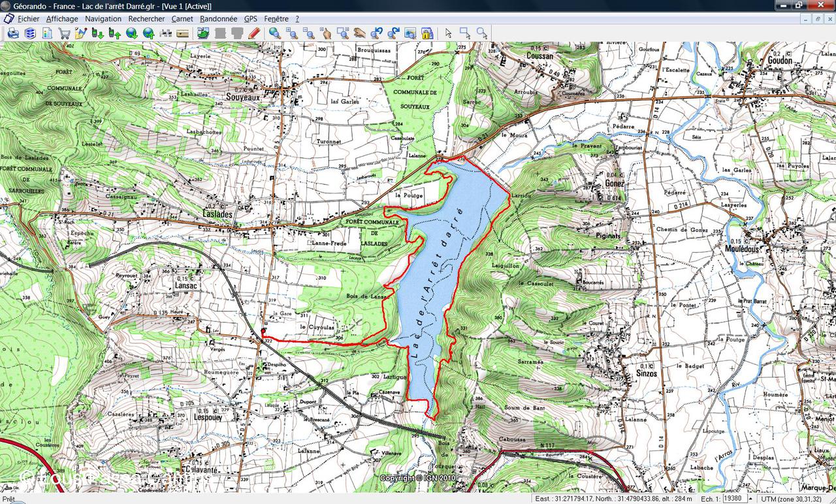Click the scale value input field

[x=733, y=498]
